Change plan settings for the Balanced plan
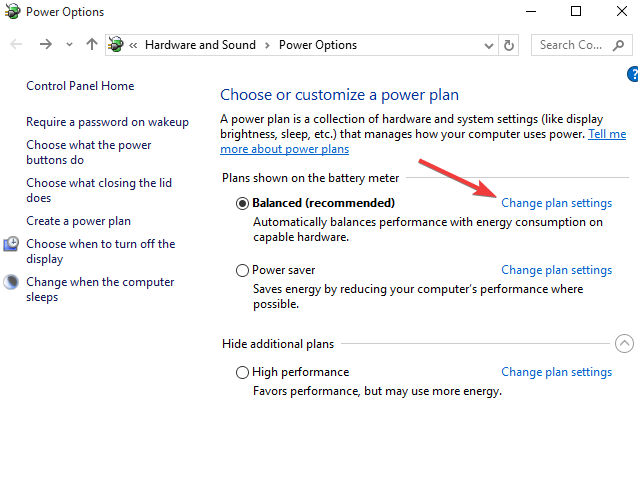Viewport: 638px width, 493px height. 556,203
